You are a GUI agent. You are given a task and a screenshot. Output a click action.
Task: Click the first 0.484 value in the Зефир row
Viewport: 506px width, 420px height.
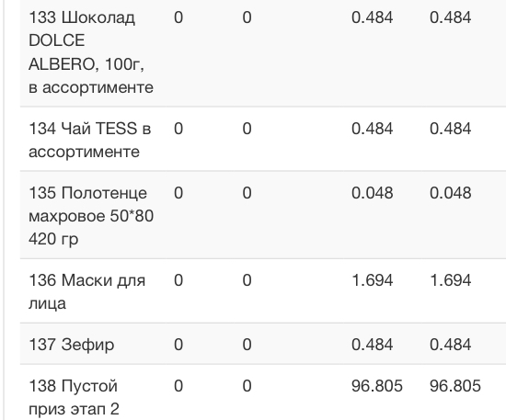click(372, 345)
